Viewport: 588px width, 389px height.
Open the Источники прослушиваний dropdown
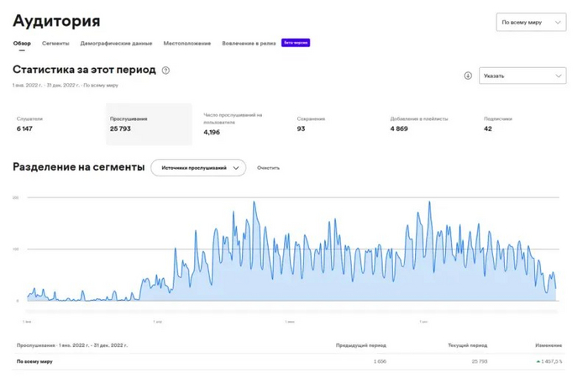pyautogui.click(x=198, y=168)
